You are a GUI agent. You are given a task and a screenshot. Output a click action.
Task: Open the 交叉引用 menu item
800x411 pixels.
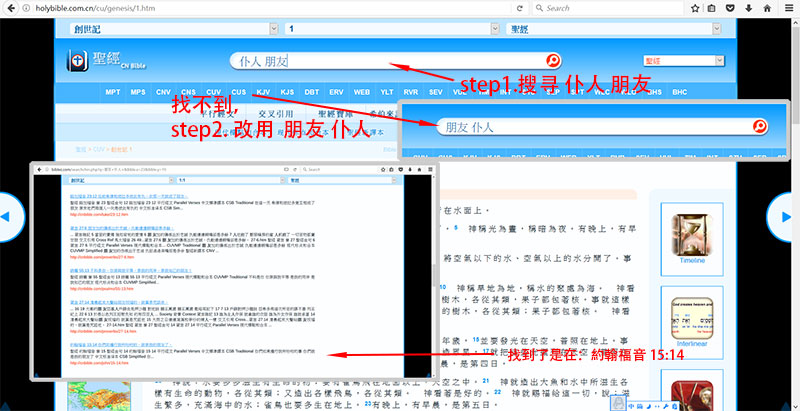[x=276, y=114]
